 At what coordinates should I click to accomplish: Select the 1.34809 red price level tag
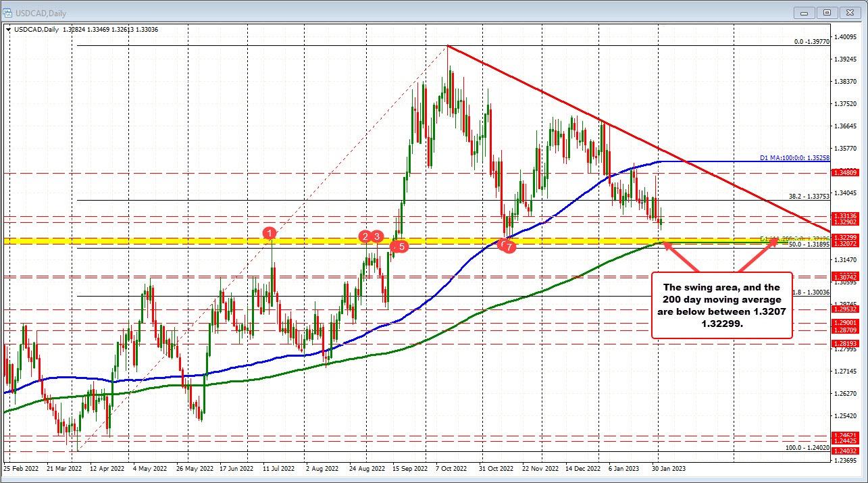point(844,173)
